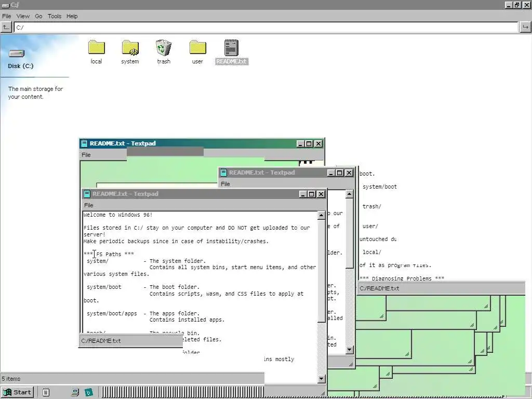Click the go arrow at the address bar's end

pos(525,27)
